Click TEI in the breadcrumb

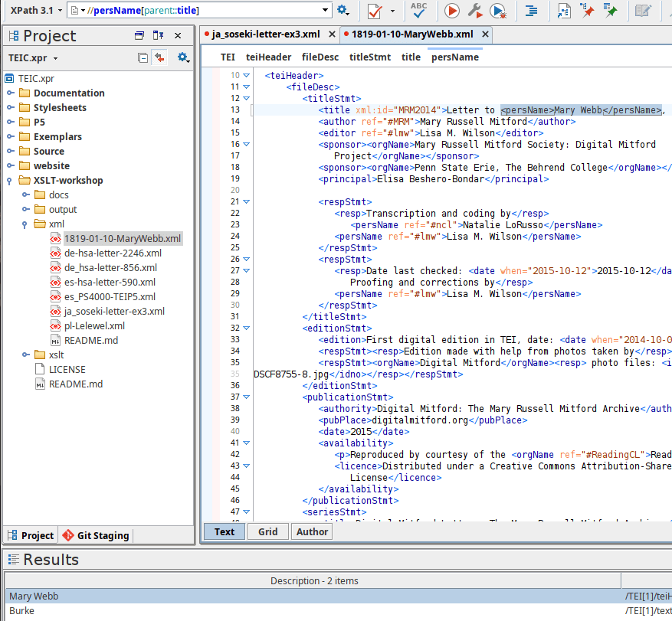pyautogui.click(x=228, y=57)
